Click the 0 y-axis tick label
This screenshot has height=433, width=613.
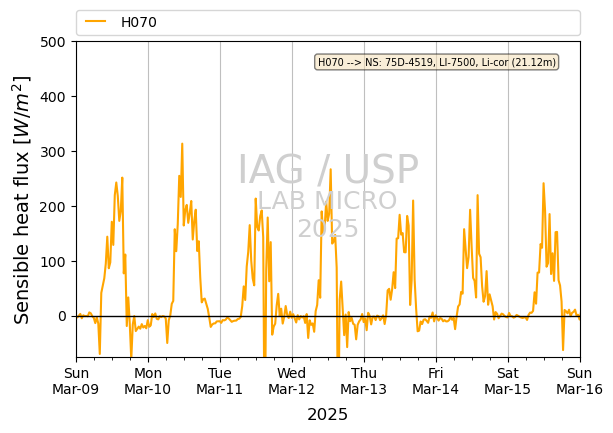(x=62, y=317)
